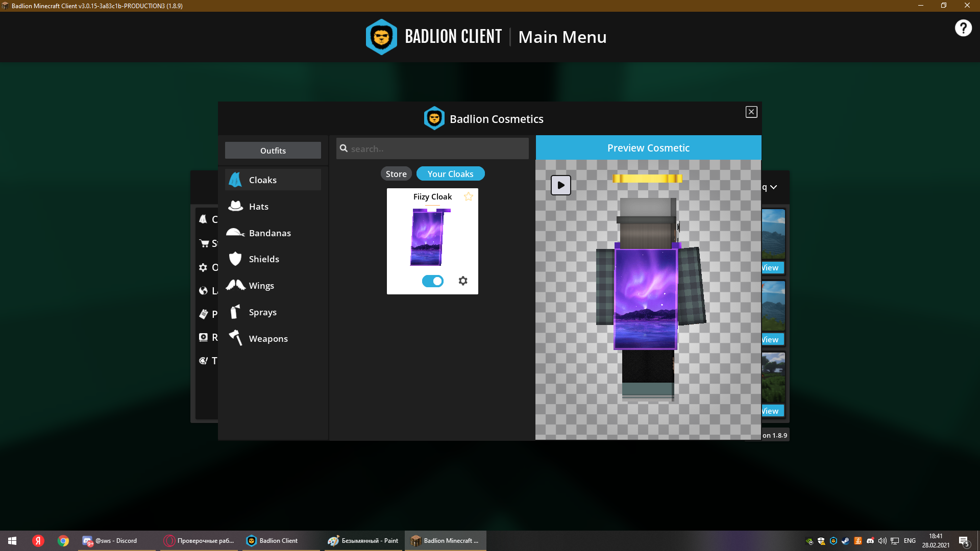Viewport: 980px width, 551px height.
Task: Open the Hats category
Action: [x=273, y=207]
